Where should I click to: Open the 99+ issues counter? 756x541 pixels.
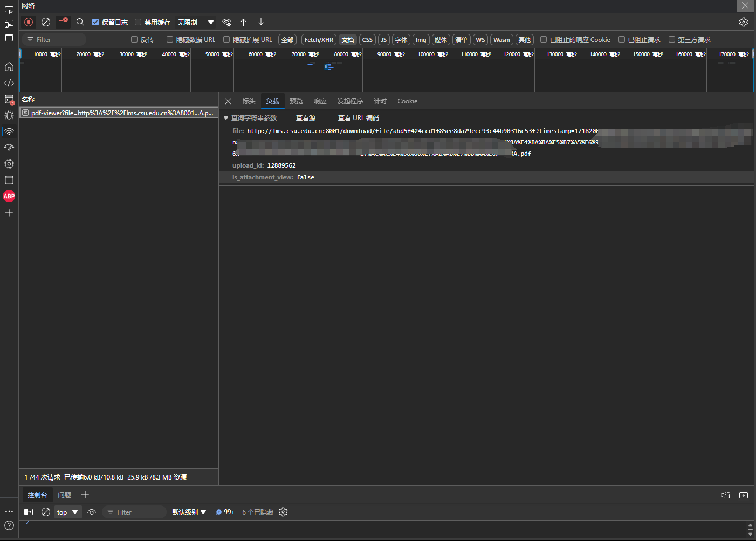(x=225, y=512)
